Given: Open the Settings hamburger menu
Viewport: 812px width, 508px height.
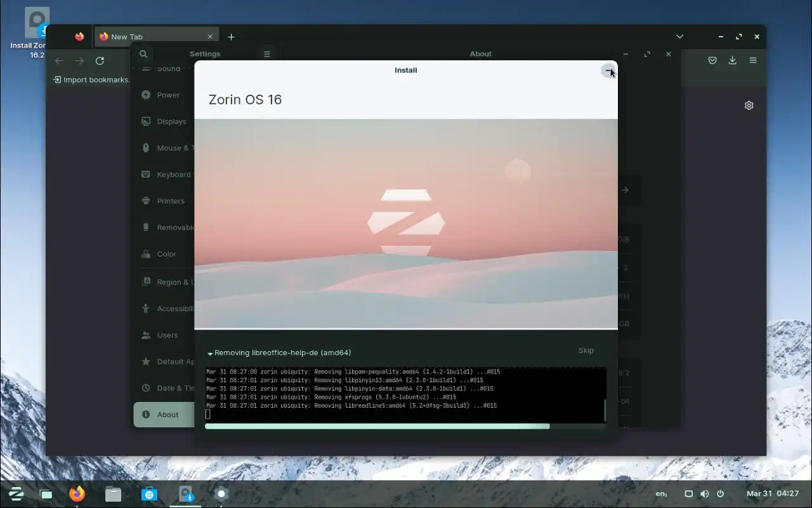Looking at the screenshot, I should 267,54.
